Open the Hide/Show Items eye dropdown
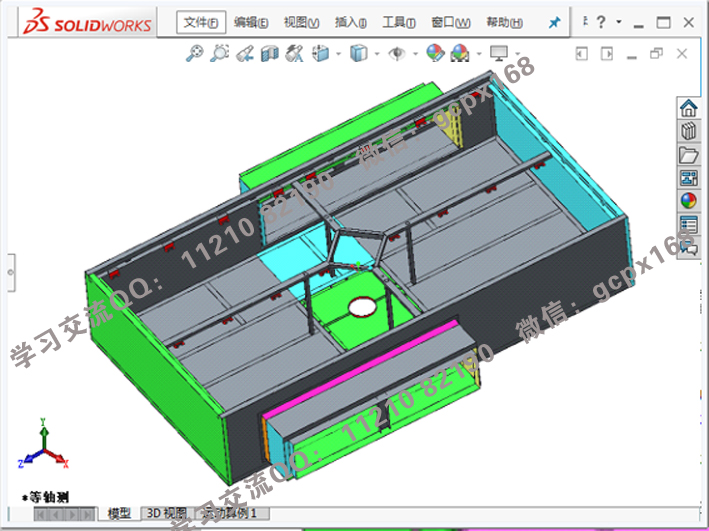 (398, 54)
